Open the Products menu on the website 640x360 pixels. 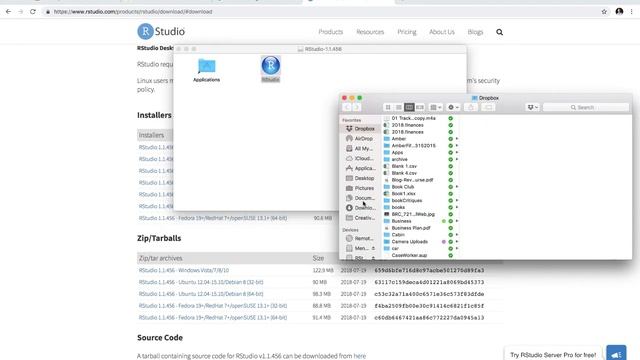click(331, 32)
